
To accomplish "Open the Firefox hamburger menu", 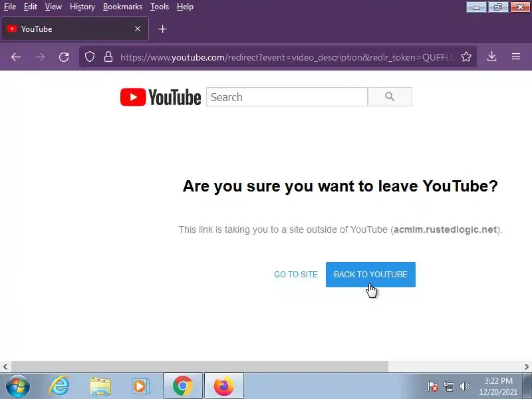I will 516,57.
